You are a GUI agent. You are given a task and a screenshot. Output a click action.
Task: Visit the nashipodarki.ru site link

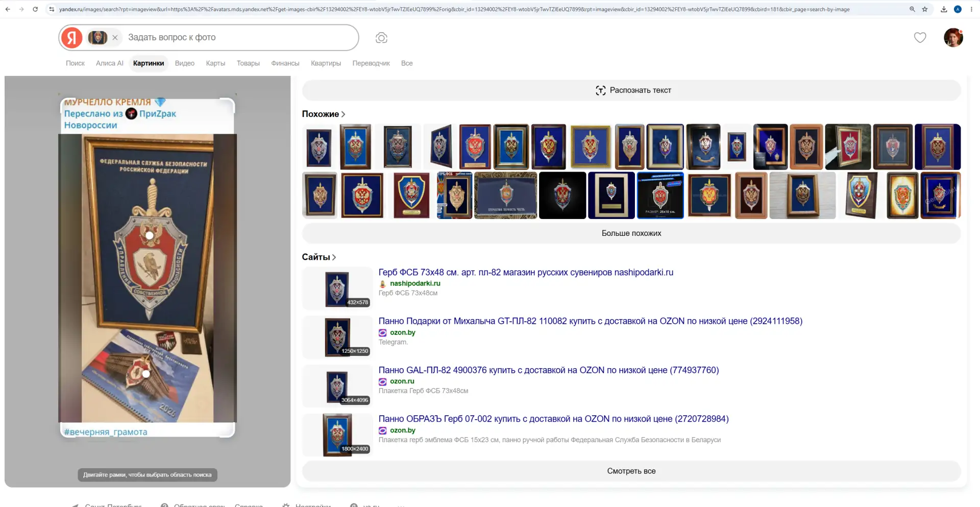415,283
